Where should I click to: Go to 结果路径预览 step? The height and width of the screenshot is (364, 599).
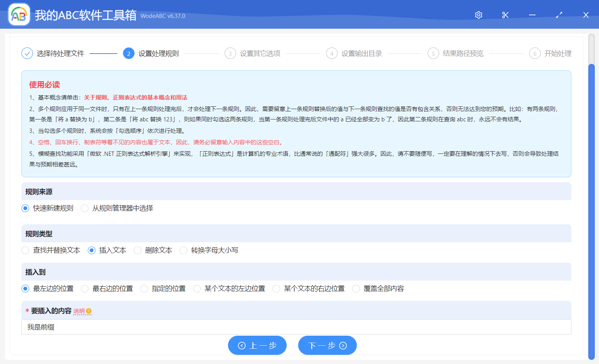pos(463,54)
